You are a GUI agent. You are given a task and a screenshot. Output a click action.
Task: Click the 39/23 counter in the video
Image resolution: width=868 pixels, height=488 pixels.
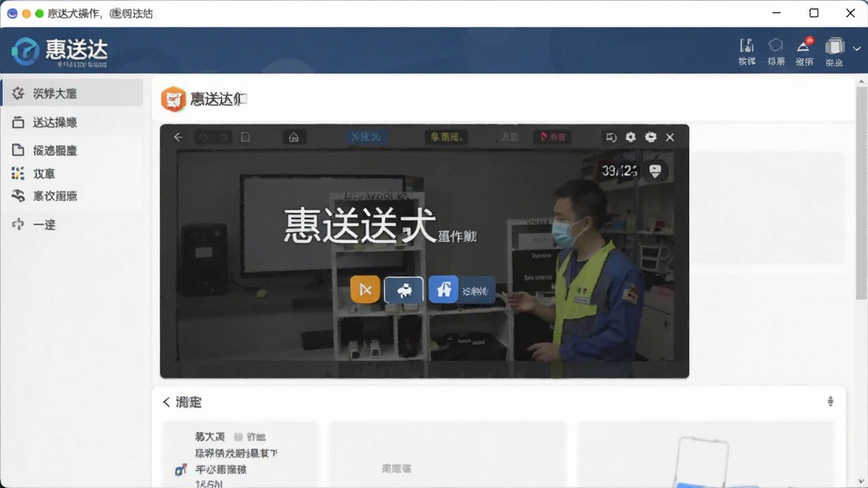(x=620, y=171)
